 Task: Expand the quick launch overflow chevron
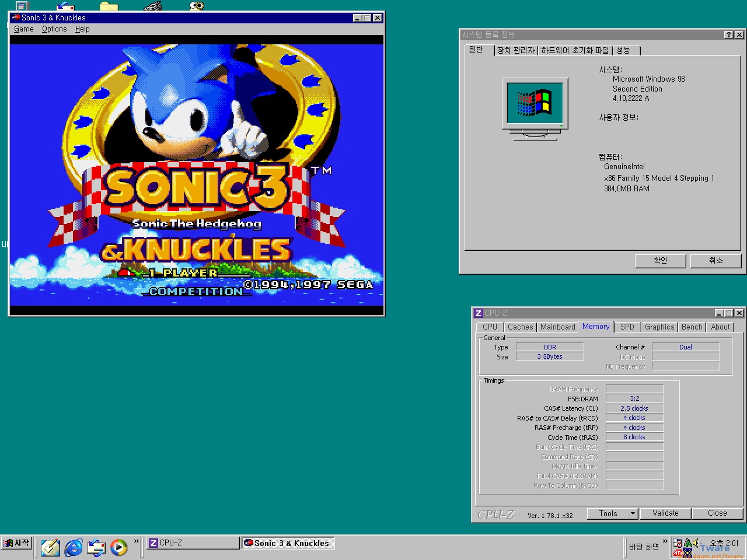[136, 541]
